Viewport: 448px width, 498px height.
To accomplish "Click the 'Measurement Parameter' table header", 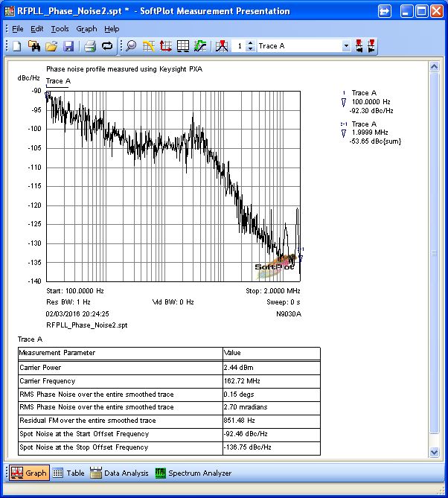I will [121, 353].
